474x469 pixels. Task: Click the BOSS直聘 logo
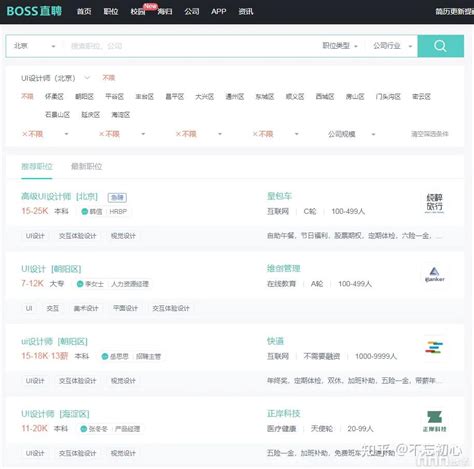[x=34, y=11]
